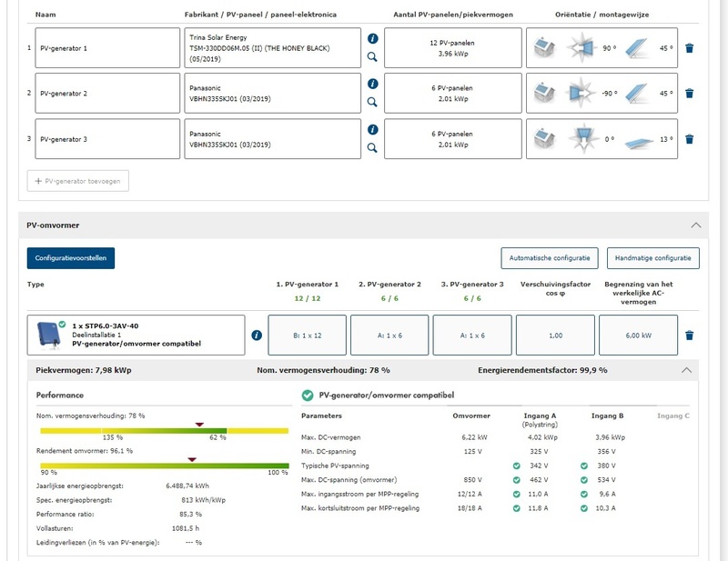Viewport: 728px width, 561px height.
Task: Open info icon for STP6.0-3AV-40 inverter
Action: point(257,336)
